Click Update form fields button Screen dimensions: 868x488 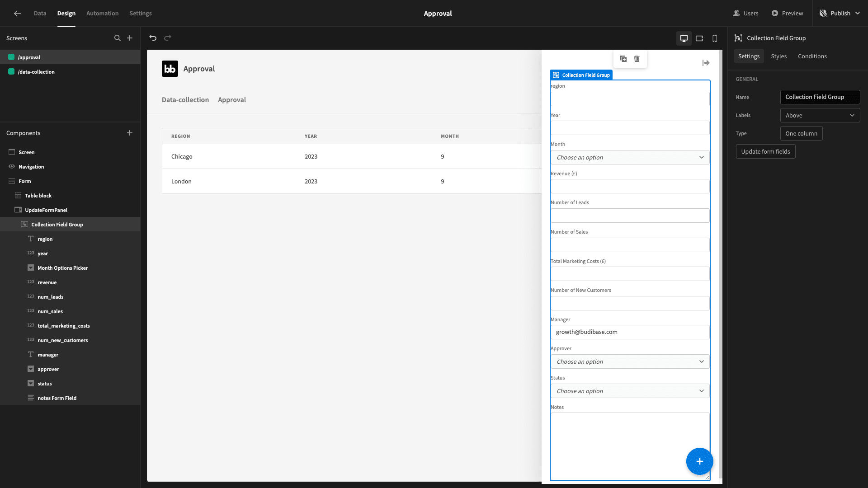tap(765, 152)
